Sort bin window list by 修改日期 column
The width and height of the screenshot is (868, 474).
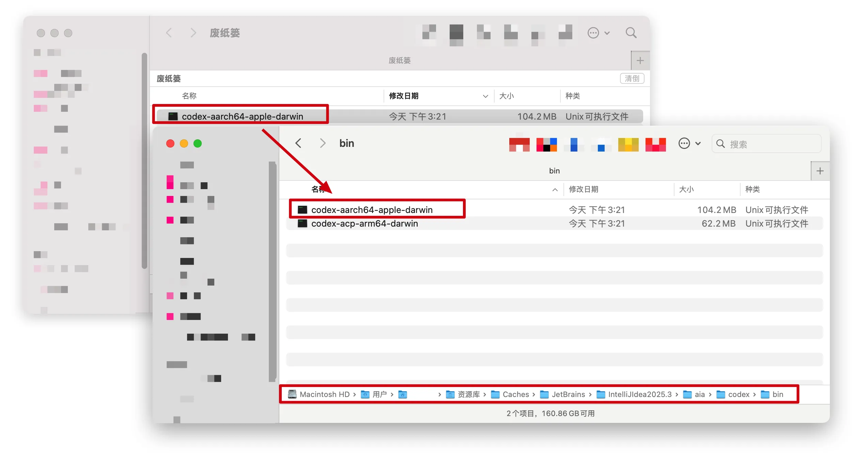[584, 189]
